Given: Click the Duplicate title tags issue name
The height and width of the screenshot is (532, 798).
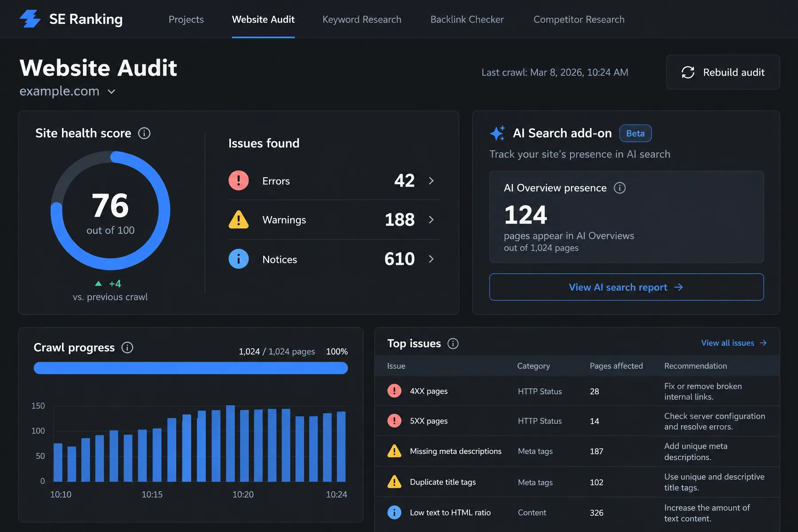Looking at the screenshot, I should 443,482.
